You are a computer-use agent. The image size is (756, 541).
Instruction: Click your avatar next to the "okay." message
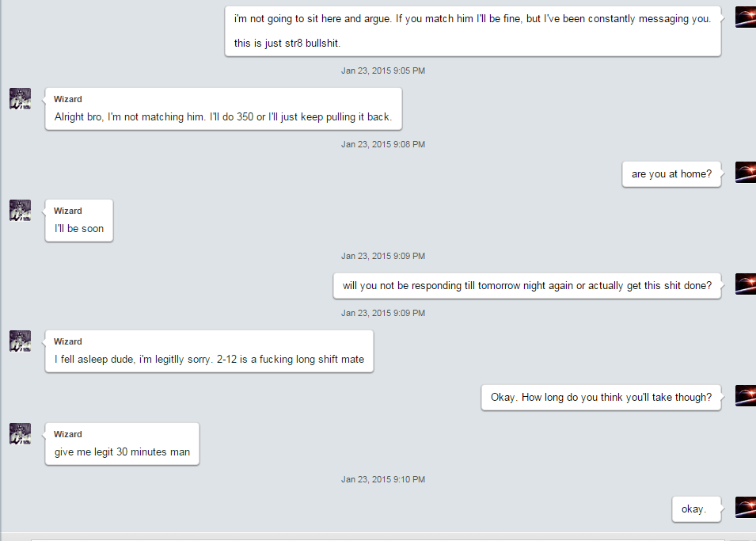(746, 507)
